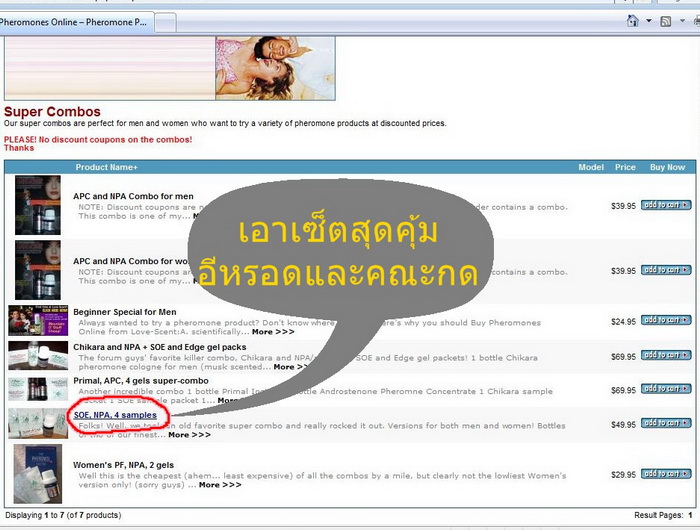This screenshot has height=530, width=700.
Task: Add Chikara and NPA combo to cart
Action: [x=665, y=355]
